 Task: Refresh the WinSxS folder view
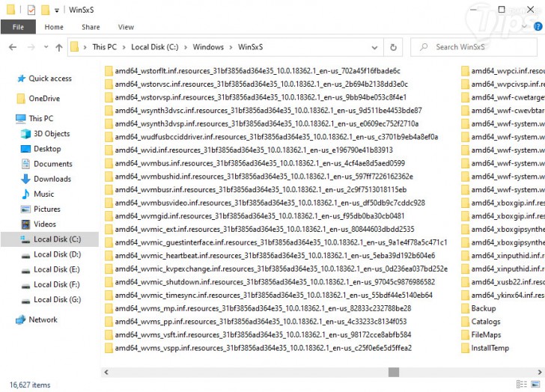point(393,47)
